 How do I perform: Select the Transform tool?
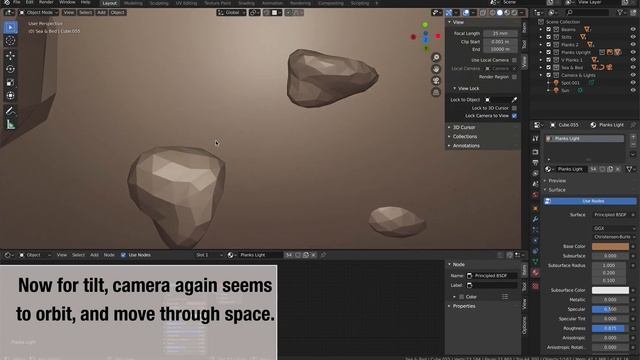point(11,96)
